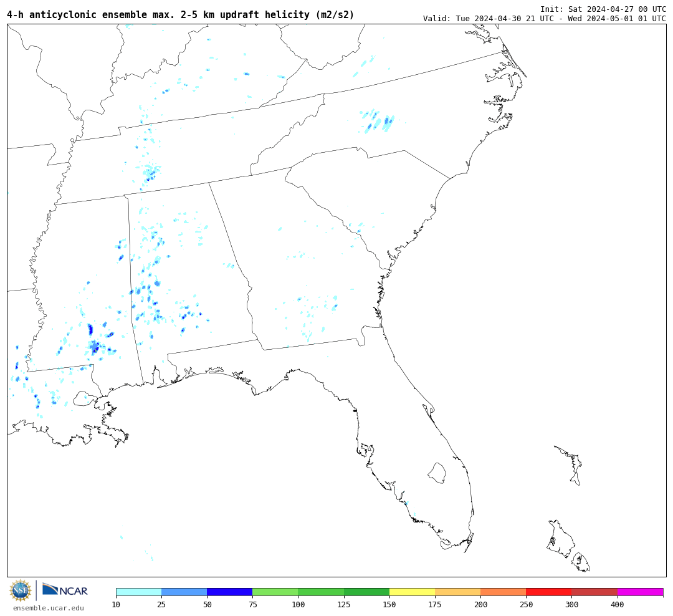The image size is (673, 616).
Task: Click the colorbar label 200
Action: [x=480, y=605]
